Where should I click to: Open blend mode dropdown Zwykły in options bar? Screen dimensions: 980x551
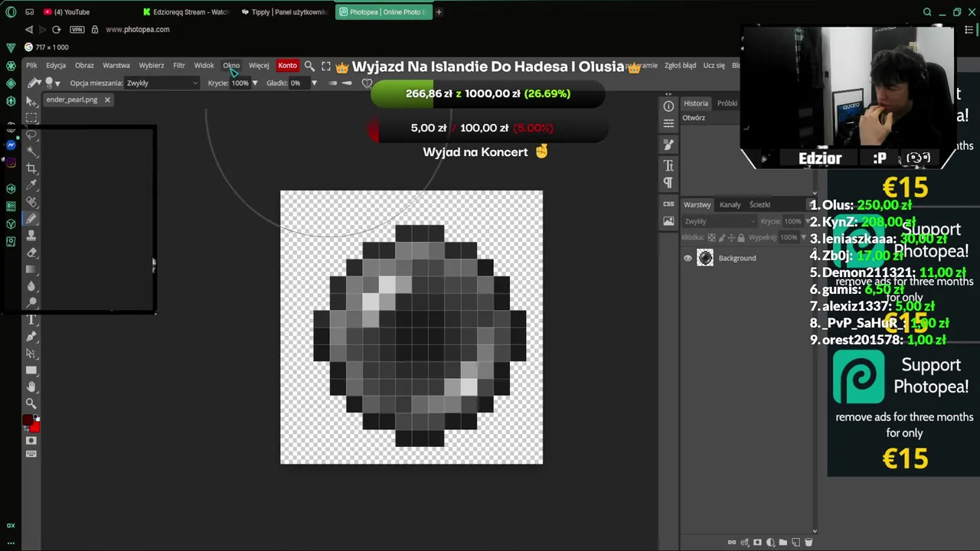pyautogui.click(x=162, y=83)
